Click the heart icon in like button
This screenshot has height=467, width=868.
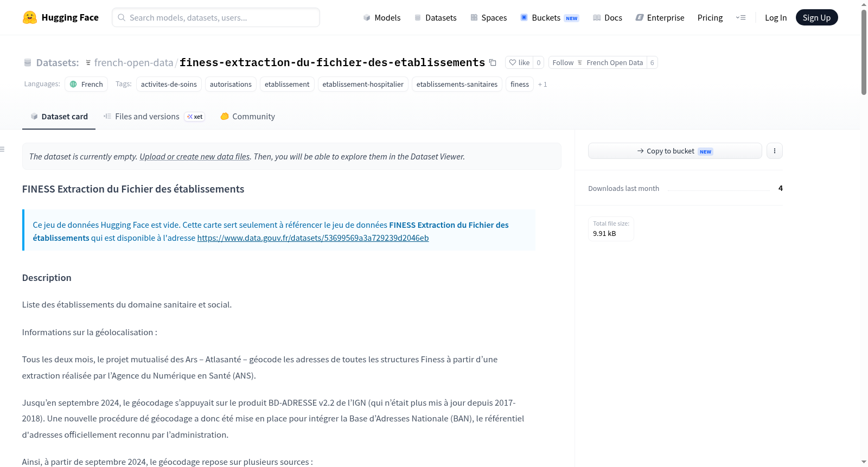click(513, 62)
